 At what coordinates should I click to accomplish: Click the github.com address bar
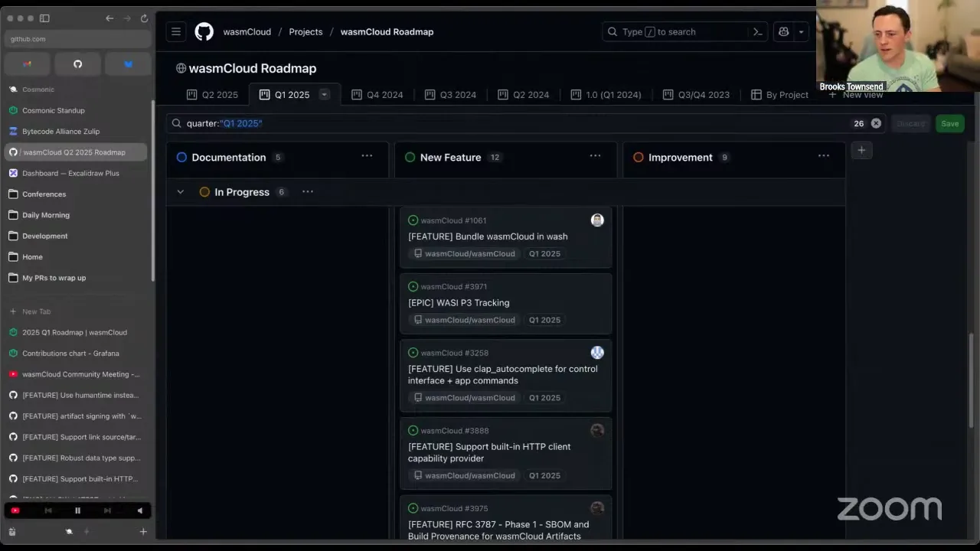tap(77, 39)
